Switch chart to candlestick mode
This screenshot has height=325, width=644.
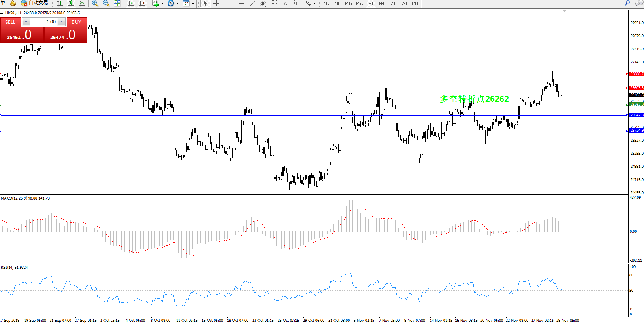(71, 4)
